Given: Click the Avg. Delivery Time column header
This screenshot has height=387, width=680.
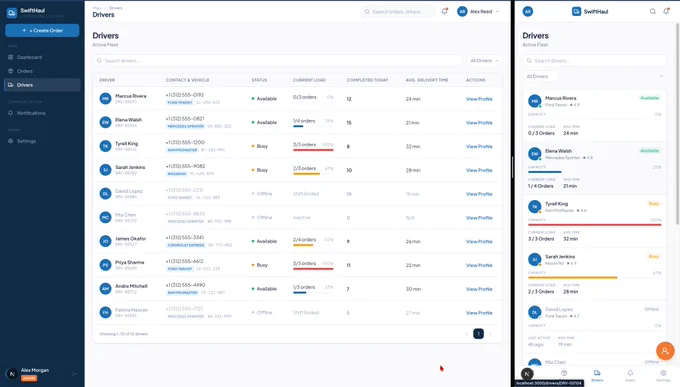Looking at the screenshot, I should [x=427, y=80].
